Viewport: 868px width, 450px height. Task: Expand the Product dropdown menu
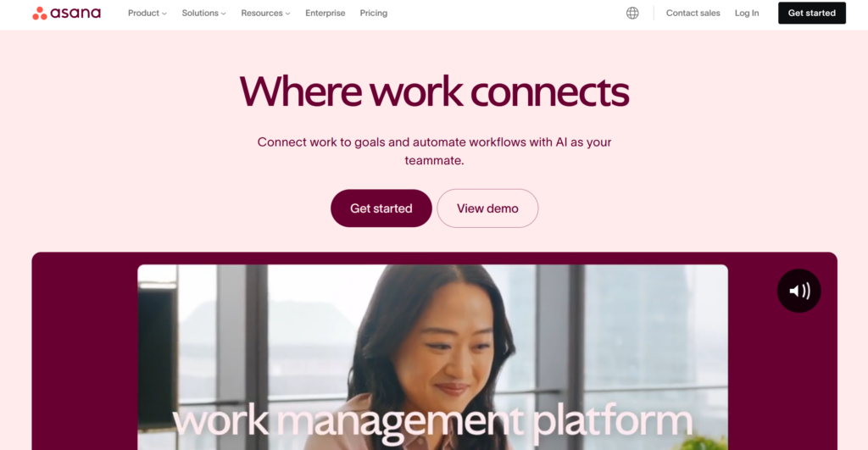point(147,13)
